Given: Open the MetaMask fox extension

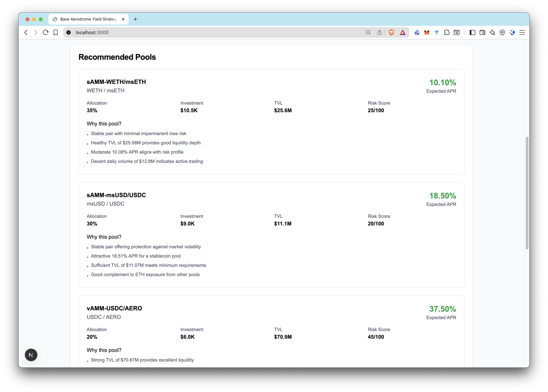Looking at the screenshot, I should (427, 32).
